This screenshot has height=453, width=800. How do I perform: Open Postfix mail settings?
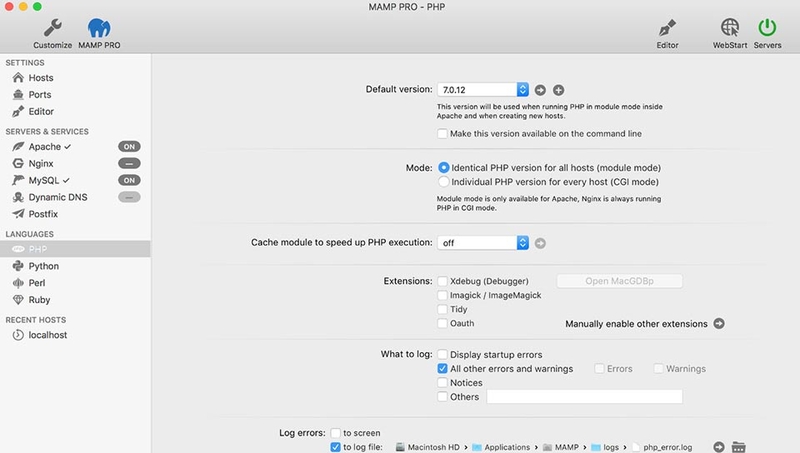point(43,214)
